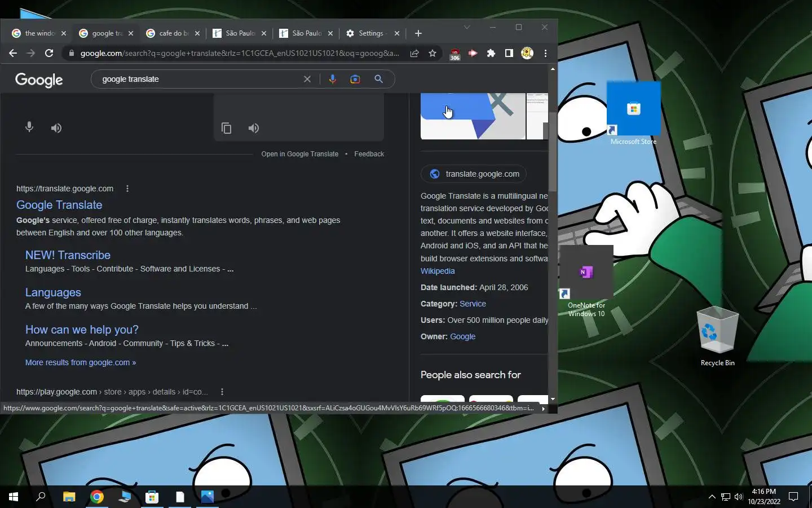Click in the Google search input field
This screenshot has height=508, width=812.
pyautogui.click(x=200, y=79)
